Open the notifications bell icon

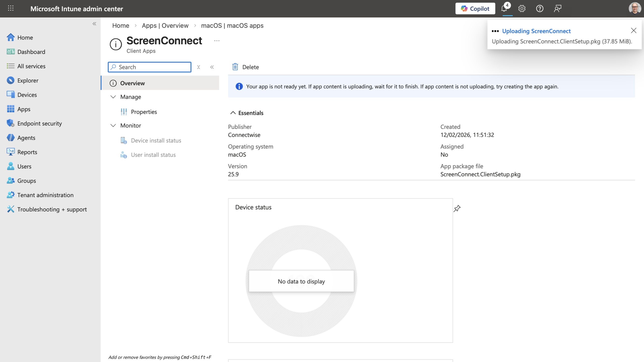[x=504, y=9]
